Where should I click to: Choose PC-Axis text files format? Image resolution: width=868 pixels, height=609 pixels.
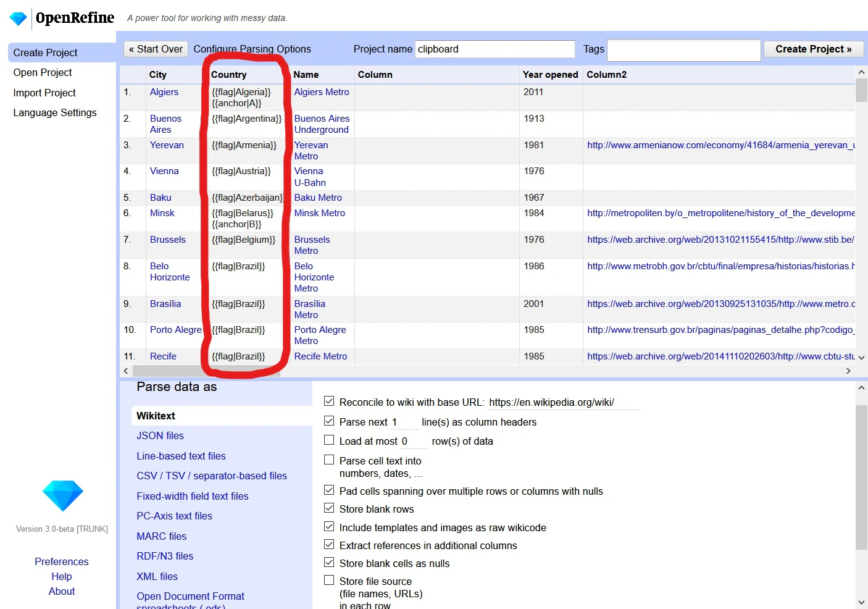click(174, 516)
